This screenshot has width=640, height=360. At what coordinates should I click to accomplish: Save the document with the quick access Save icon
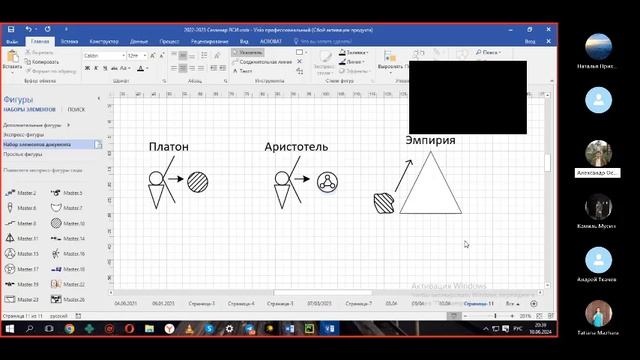pos(11,29)
